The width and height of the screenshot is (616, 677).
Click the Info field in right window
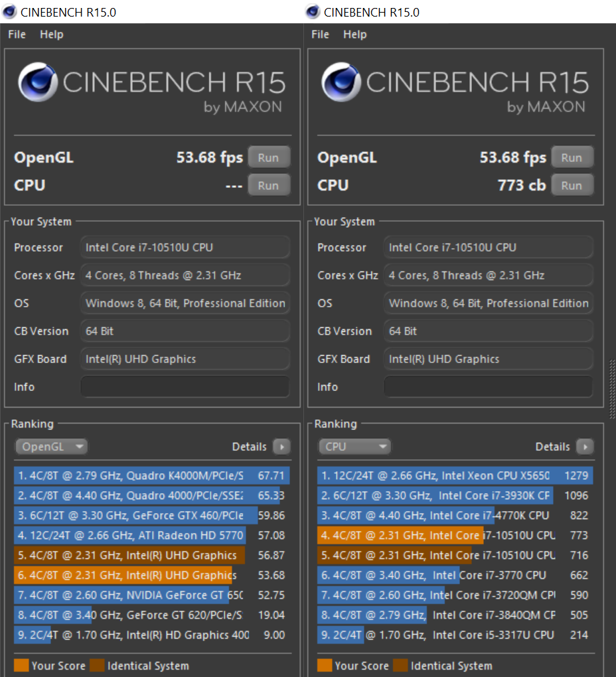[x=489, y=386]
